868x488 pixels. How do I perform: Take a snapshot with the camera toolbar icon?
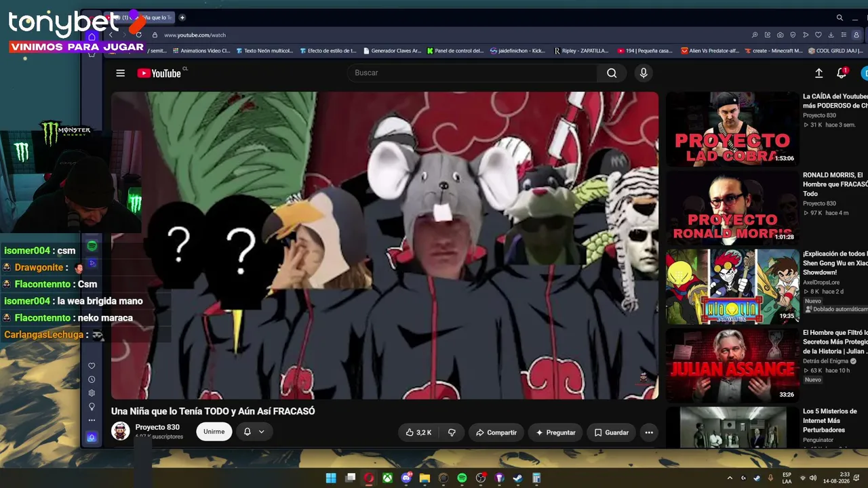[780, 35]
